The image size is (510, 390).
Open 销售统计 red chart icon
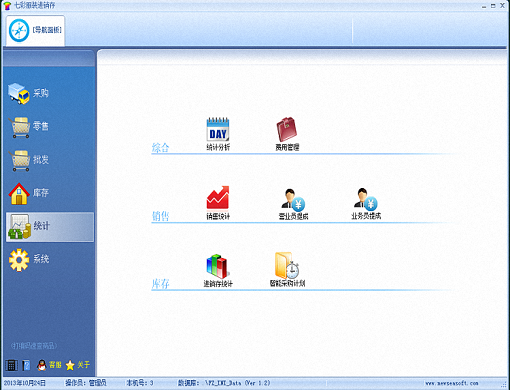click(218, 198)
